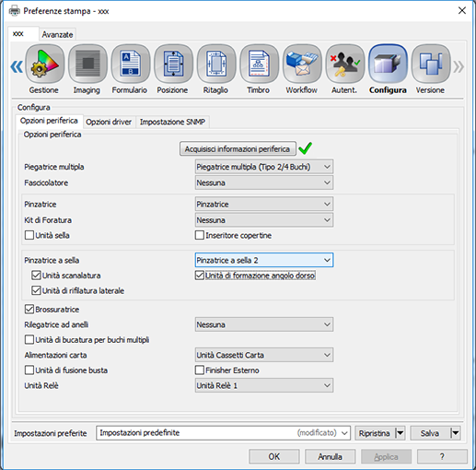Expand the Unità Relè dropdown
The width and height of the screenshot is (476, 470).
(x=264, y=385)
